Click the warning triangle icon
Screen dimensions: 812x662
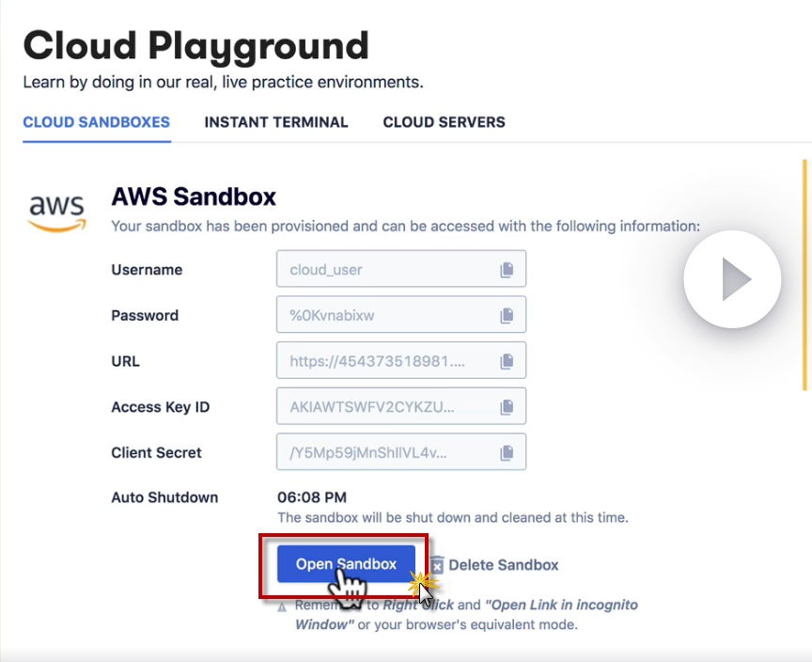282,606
